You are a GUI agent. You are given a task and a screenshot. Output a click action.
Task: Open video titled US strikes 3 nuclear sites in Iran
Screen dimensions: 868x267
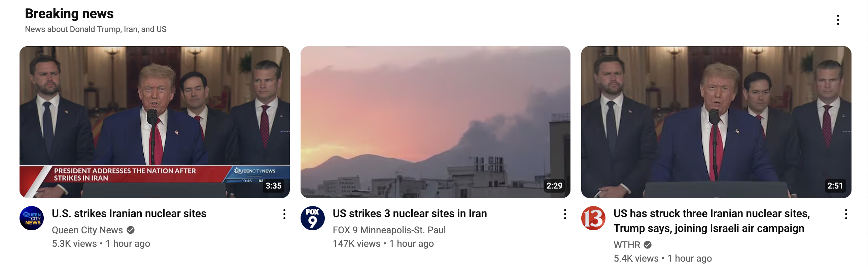410,213
